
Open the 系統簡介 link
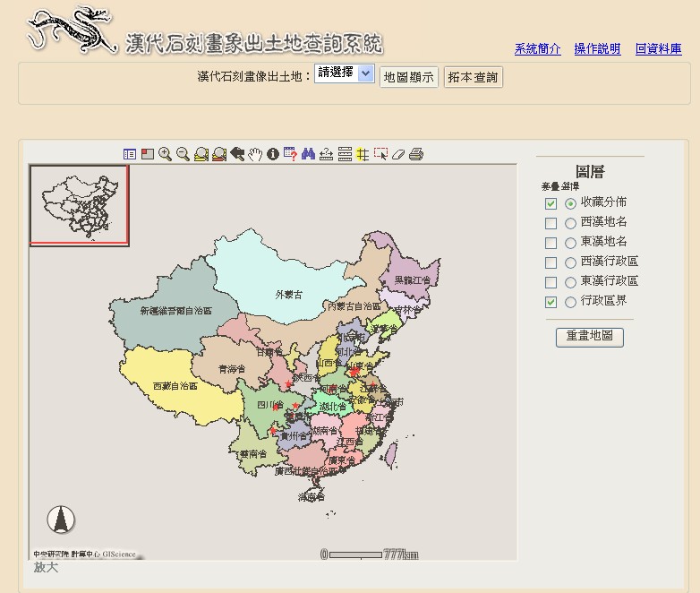click(x=538, y=49)
